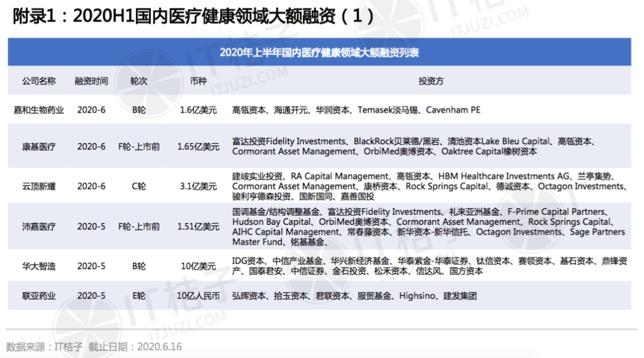Select the 币种 column header

(198, 81)
